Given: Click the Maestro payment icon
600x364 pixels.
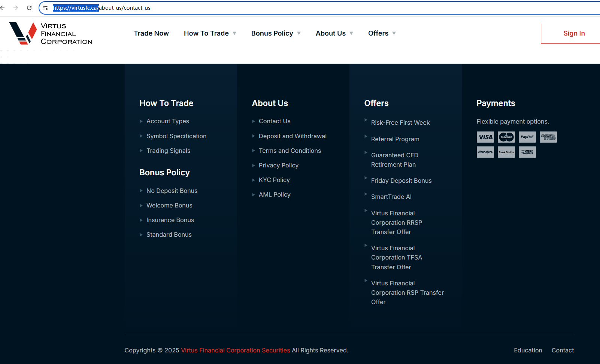Looking at the screenshot, I should click(x=506, y=137).
